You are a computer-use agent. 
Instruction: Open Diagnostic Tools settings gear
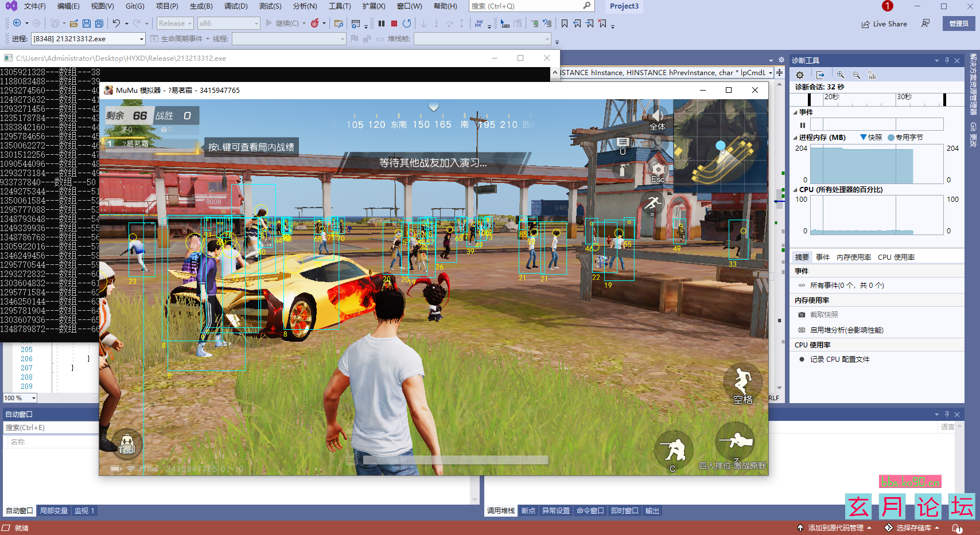[x=800, y=75]
